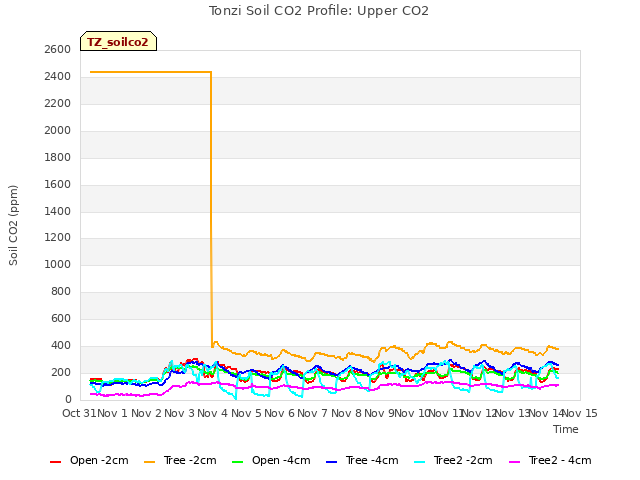Click the 'Nov 4' x-axis date label
This screenshot has height=480, width=640.
click(213, 413)
